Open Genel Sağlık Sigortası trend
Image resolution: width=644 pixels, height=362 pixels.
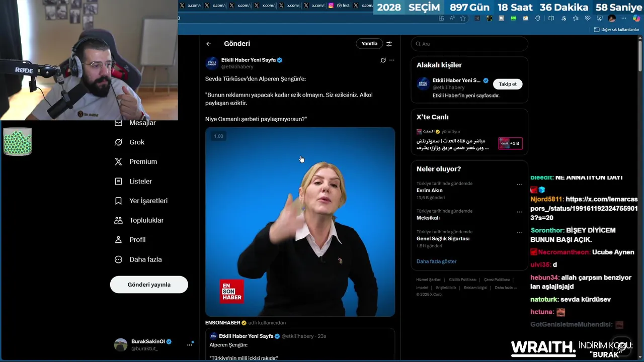[469, 239]
